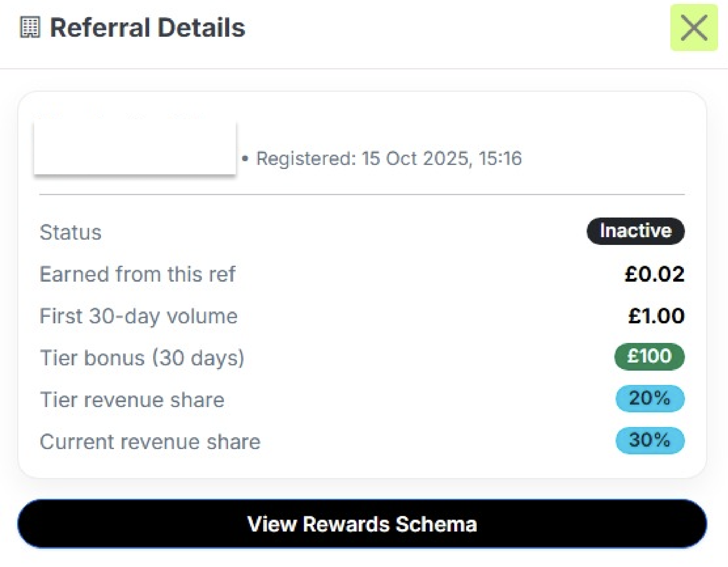Click the Registered date text

(x=389, y=158)
